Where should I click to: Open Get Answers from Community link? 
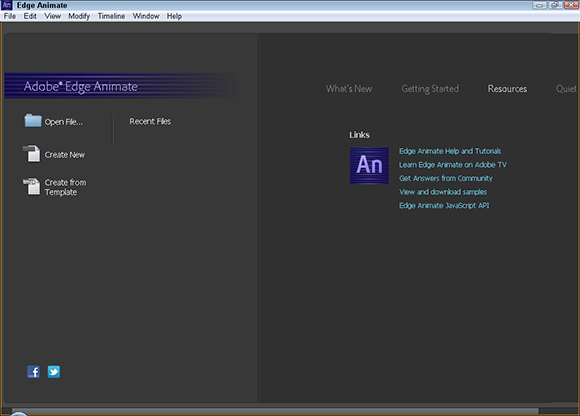click(446, 178)
